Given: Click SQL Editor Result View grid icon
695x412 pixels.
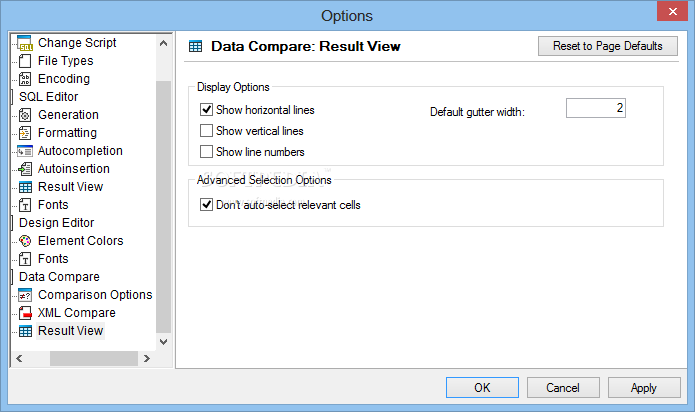Looking at the screenshot, I should 25,187.
